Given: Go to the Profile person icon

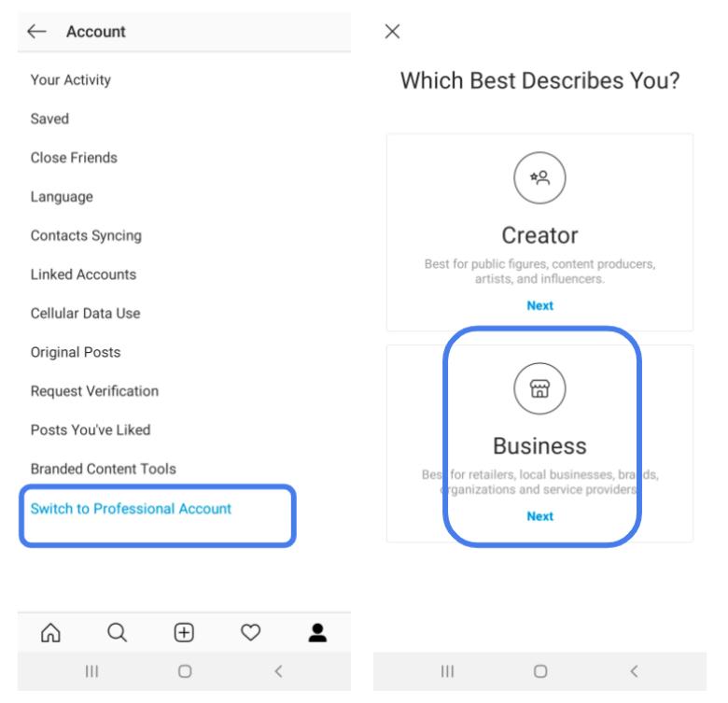Looking at the screenshot, I should [317, 632].
